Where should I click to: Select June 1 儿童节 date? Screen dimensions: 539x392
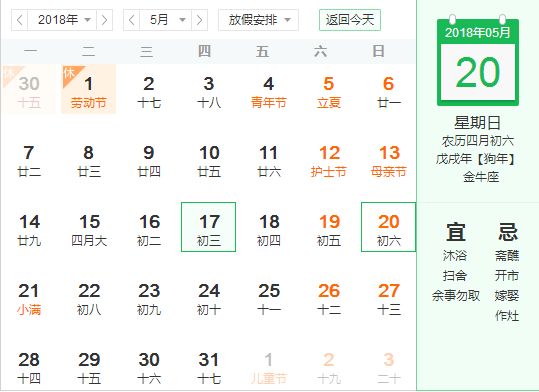[x=268, y=368]
